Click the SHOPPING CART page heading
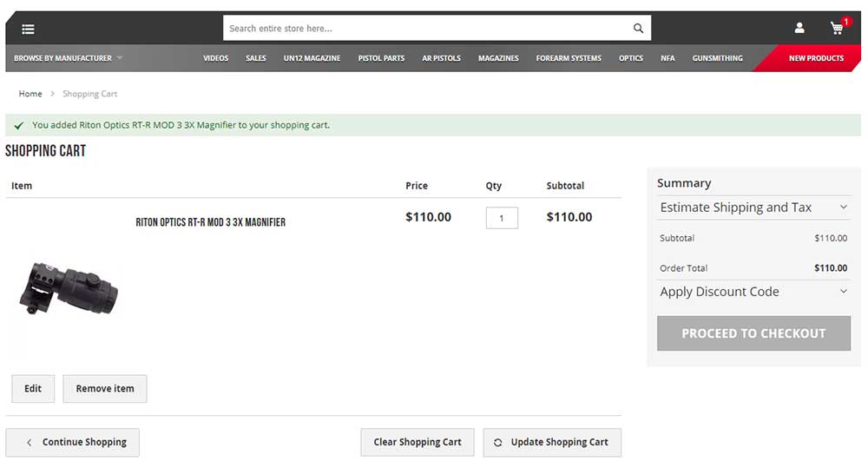 pyautogui.click(x=45, y=151)
